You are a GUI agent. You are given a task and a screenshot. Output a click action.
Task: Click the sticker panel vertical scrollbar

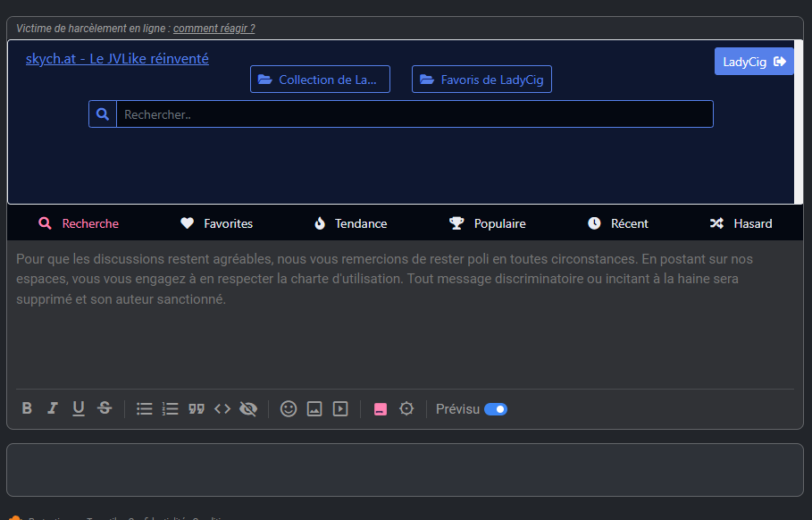tap(799, 122)
